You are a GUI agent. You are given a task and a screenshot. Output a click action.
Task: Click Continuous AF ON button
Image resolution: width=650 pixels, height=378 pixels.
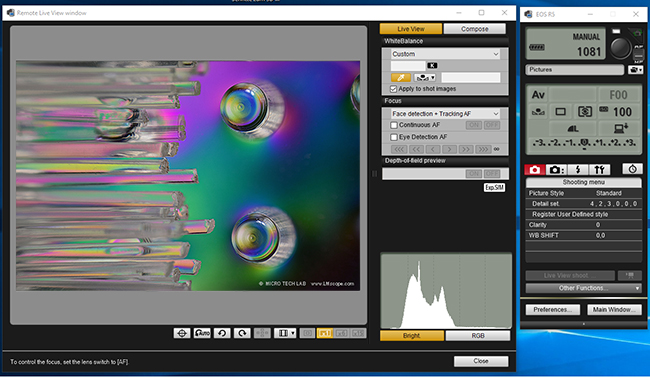click(x=474, y=125)
